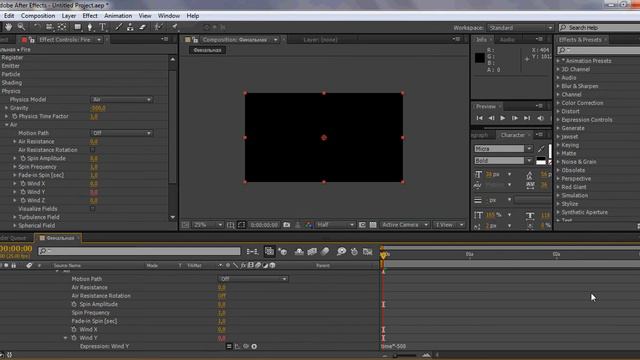Click the Info panel color sample swatch

[480, 58]
